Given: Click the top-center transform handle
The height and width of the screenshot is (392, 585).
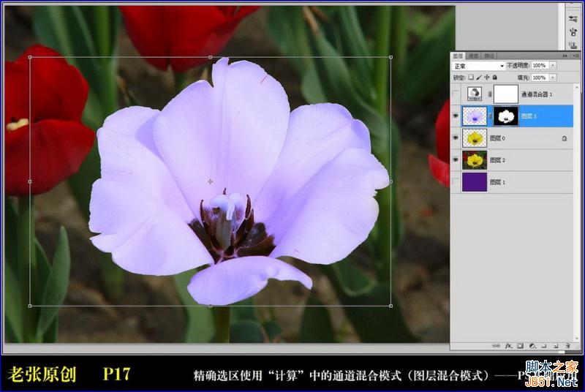Looking at the screenshot, I should (x=211, y=58).
